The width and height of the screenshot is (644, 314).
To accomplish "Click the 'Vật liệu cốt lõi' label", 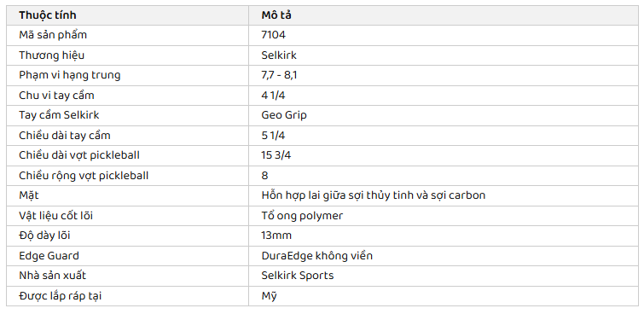I will coord(55,215).
